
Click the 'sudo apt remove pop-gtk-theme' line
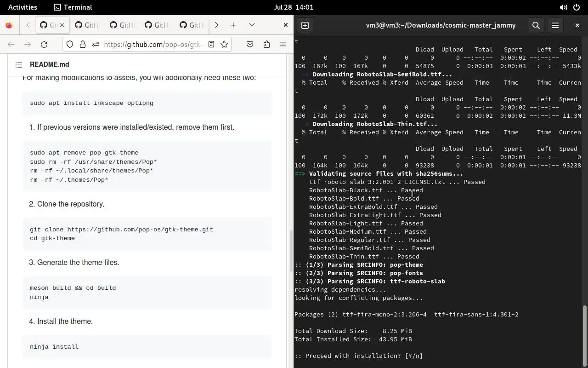point(84,153)
